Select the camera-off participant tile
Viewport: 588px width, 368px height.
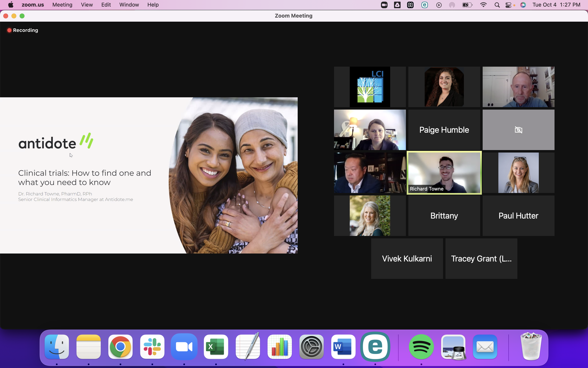[x=518, y=130]
